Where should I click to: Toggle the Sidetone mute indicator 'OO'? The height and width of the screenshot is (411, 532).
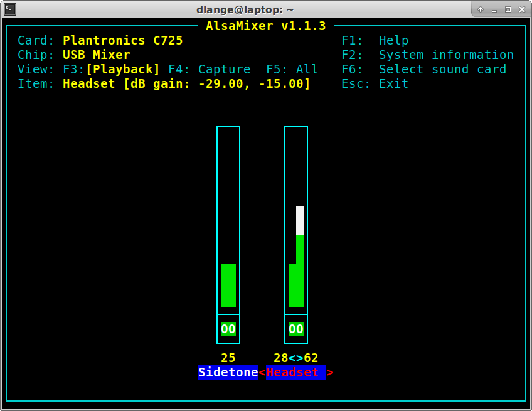pos(228,329)
